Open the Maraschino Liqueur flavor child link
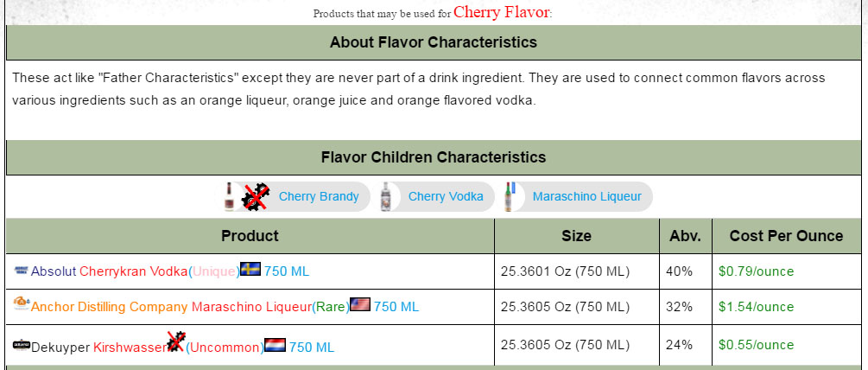Viewport: 868px width, 370px height. 586,197
